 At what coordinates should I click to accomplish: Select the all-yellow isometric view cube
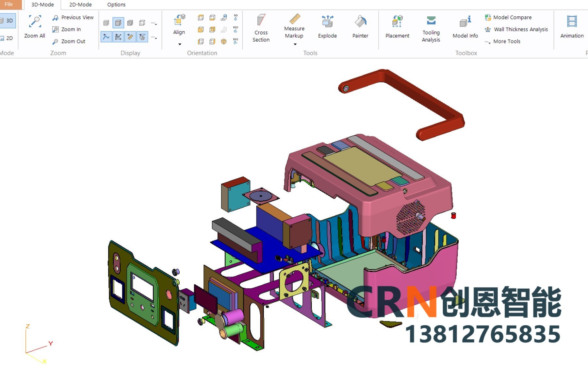click(224, 42)
